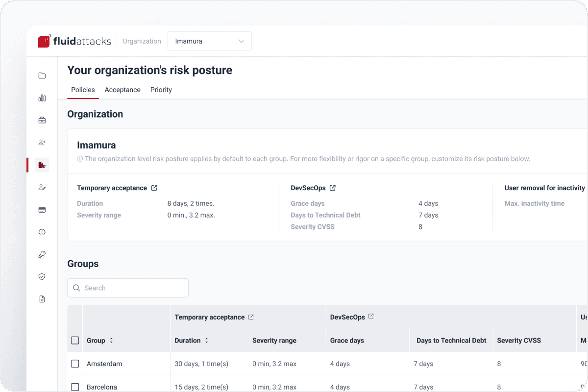Viewport: 588px width, 392px height.
Task: Open the bar chart analytics sidebar icon
Action: pyautogui.click(x=42, y=98)
